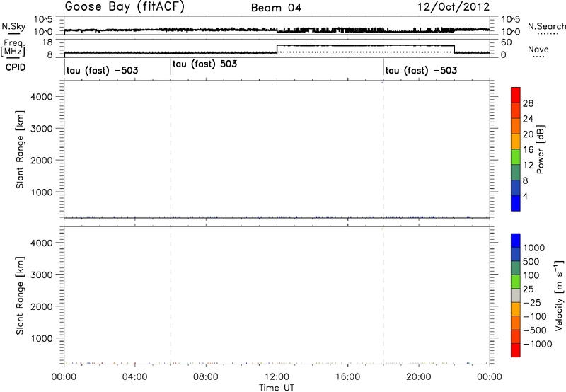This screenshot has height=392, width=566.
Task: Click the red bottom Velocity colorbar segment
Action: point(516,350)
